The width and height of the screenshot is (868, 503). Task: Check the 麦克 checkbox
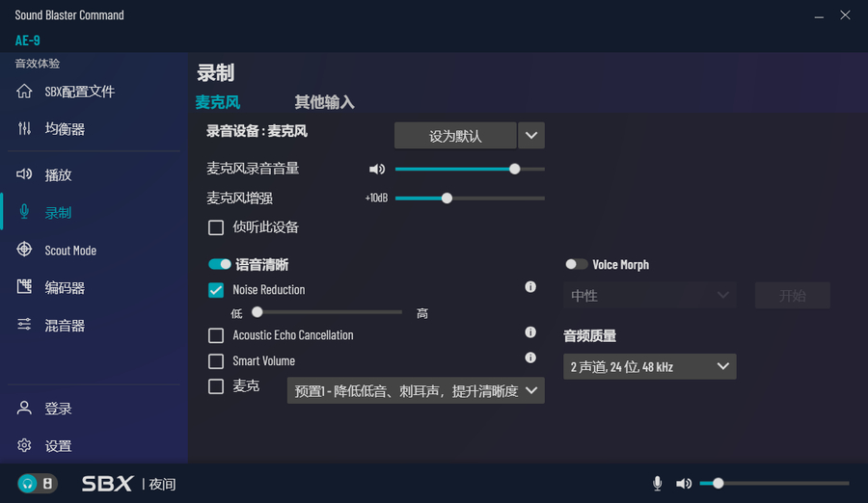tap(216, 386)
